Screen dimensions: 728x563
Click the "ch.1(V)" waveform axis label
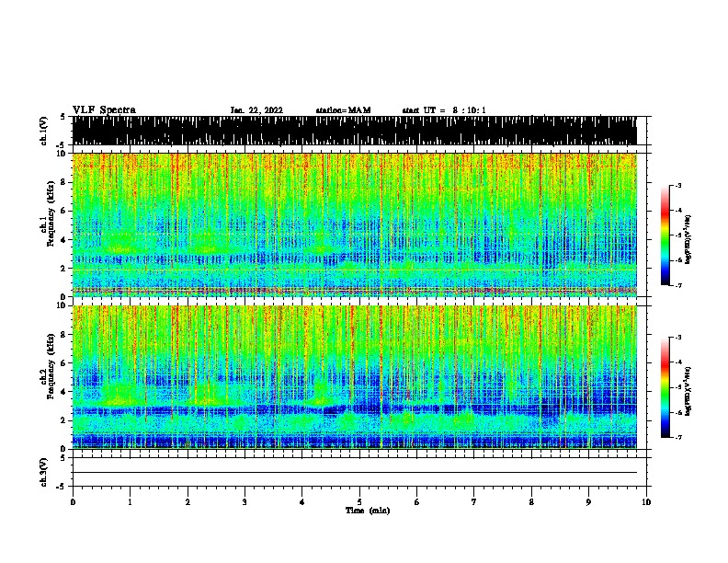coord(43,131)
